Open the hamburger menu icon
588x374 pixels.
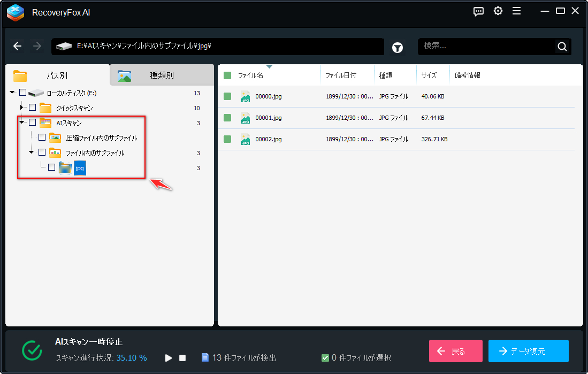point(517,11)
